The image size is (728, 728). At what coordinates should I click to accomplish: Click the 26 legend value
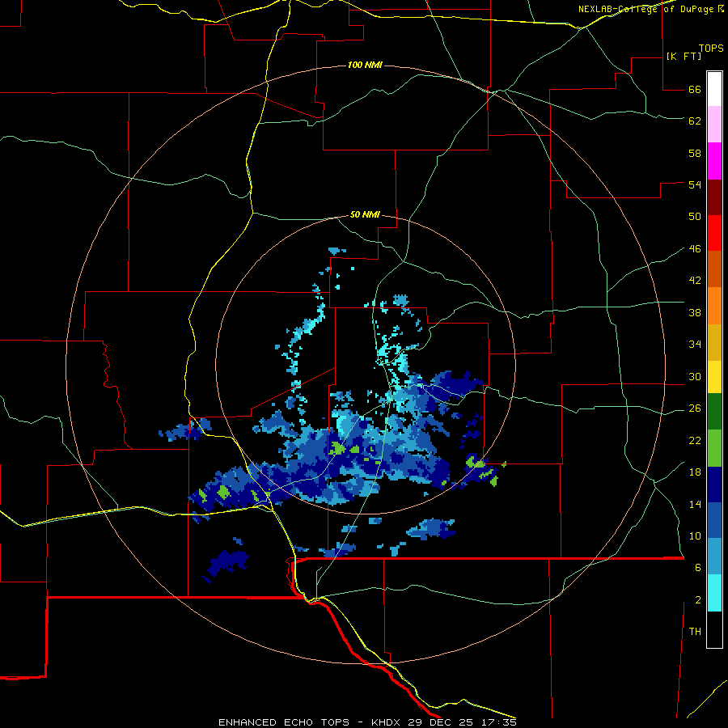pos(695,408)
